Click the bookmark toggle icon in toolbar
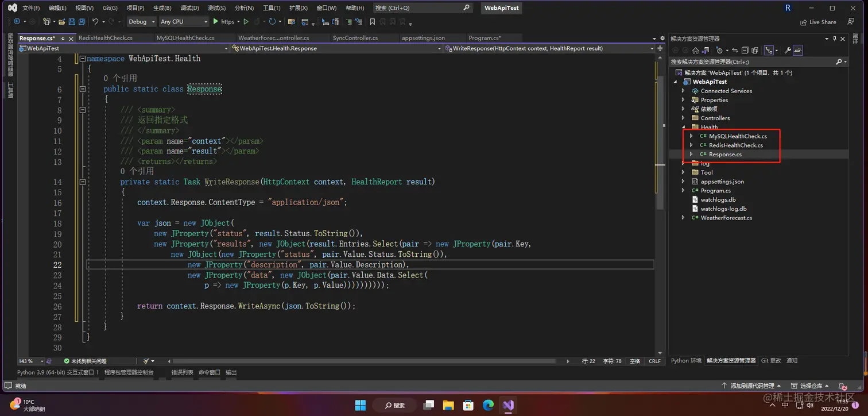The height and width of the screenshot is (416, 868). point(372,22)
